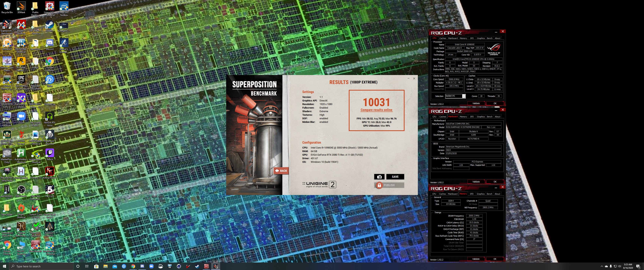644x270 pixels.
Task: Open the Windows Start menu
Action: 4,266
